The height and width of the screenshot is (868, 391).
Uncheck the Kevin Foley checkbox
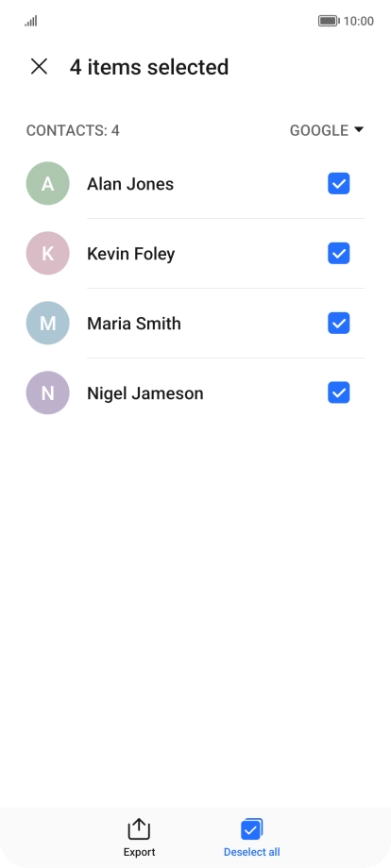tap(338, 253)
